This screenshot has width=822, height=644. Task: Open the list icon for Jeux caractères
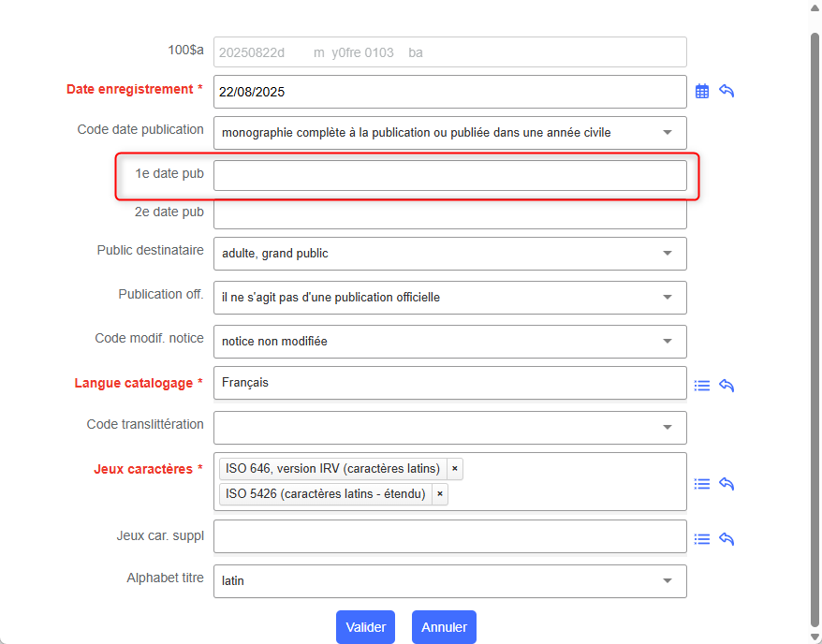tap(702, 484)
